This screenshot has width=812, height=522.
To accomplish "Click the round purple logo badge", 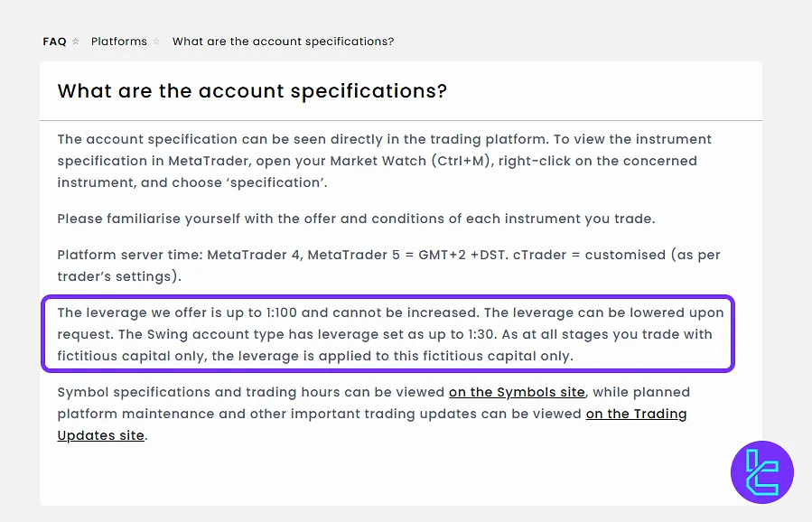I will point(761,472).
